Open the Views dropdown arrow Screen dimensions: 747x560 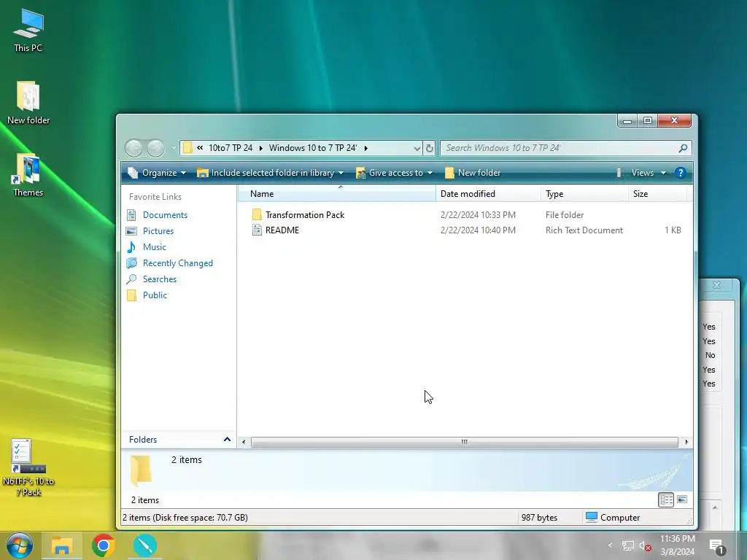pyautogui.click(x=664, y=173)
